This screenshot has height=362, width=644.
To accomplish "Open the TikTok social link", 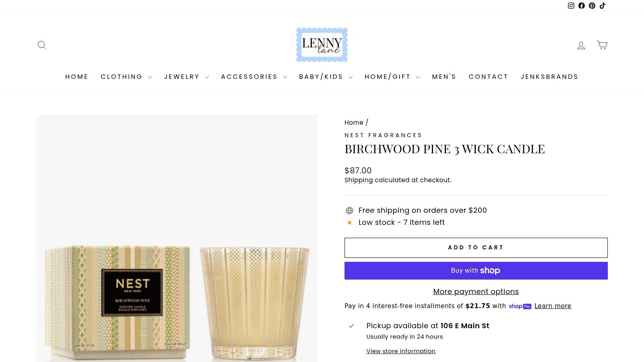I will coord(603,6).
